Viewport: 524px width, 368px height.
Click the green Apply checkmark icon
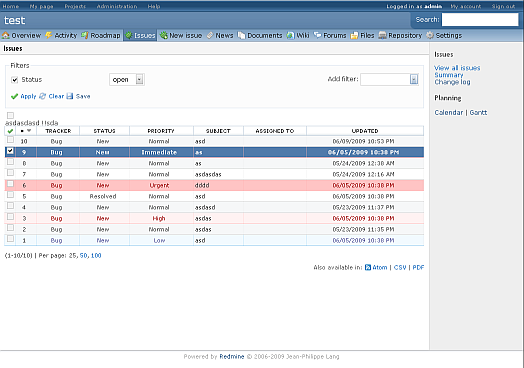pos(14,97)
